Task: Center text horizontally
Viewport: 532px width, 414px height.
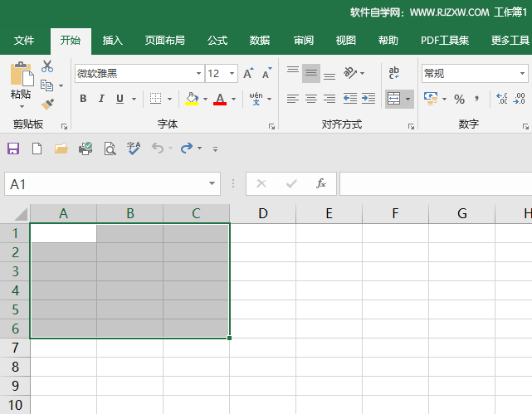Action: point(311,99)
